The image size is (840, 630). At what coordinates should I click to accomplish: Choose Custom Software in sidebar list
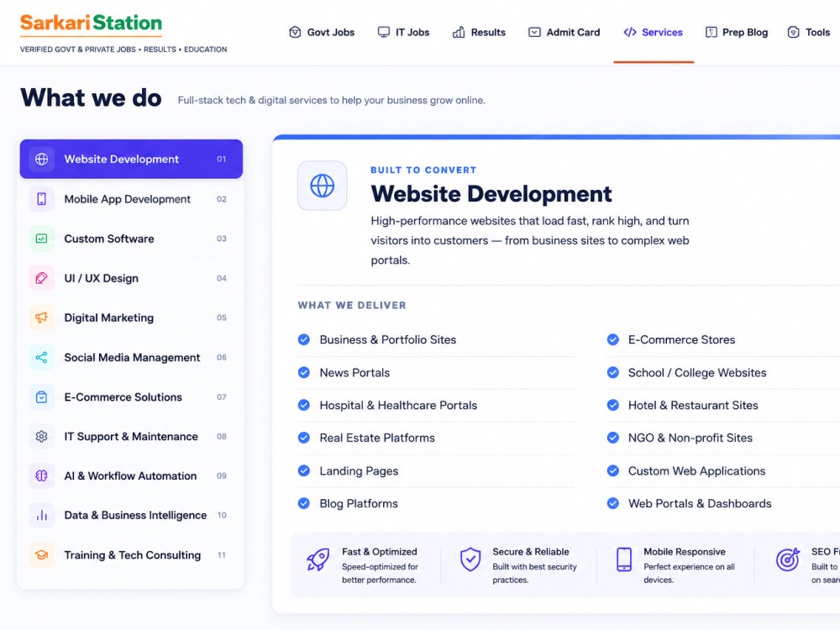131,239
